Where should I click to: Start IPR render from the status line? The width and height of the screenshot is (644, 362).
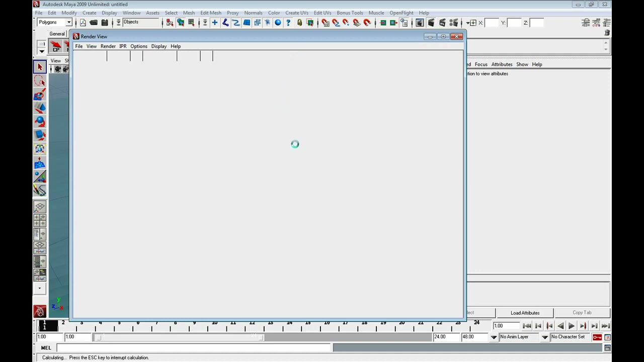point(442,23)
